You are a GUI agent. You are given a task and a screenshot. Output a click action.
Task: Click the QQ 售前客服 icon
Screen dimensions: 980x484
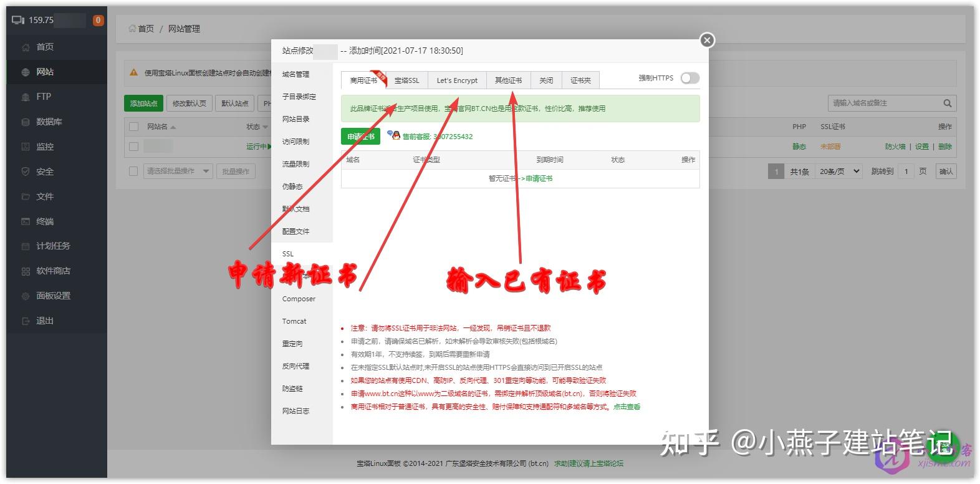pyautogui.click(x=393, y=135)
